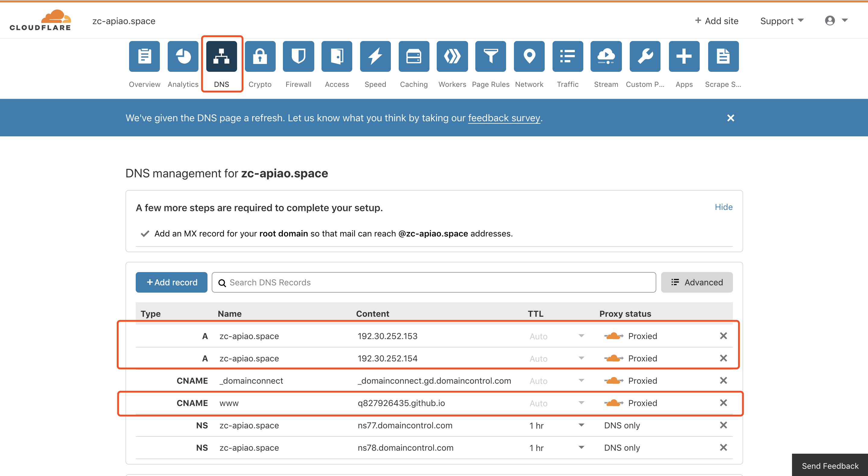The height and width of the screenshot is (476, 868).
Task: Open the Apps plus icon
Action: point(684,56)
